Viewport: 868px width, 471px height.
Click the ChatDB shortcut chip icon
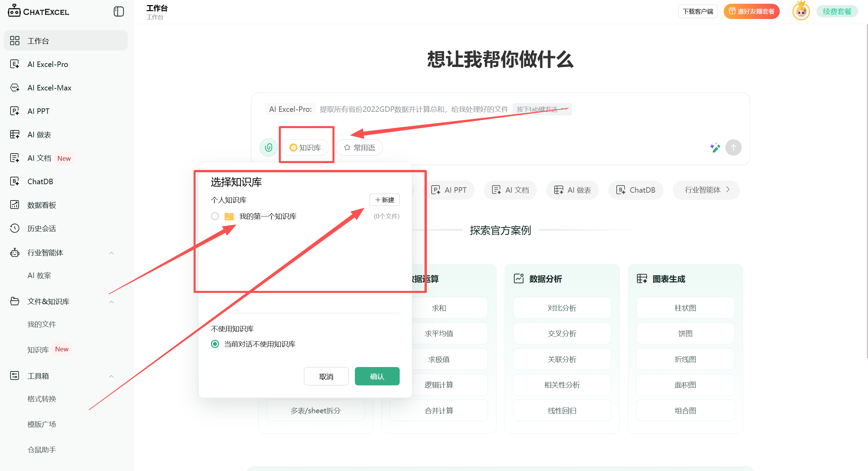(x=621, y=190)
